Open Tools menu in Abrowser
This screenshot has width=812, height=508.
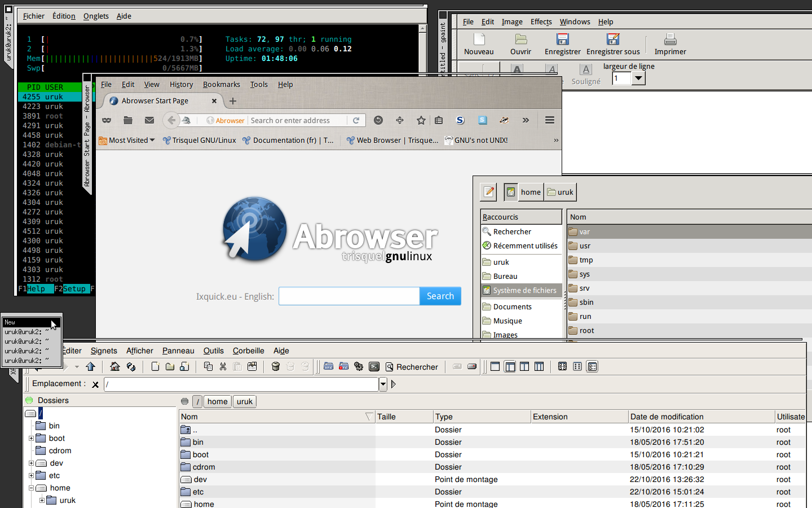(x=259, y=85)
